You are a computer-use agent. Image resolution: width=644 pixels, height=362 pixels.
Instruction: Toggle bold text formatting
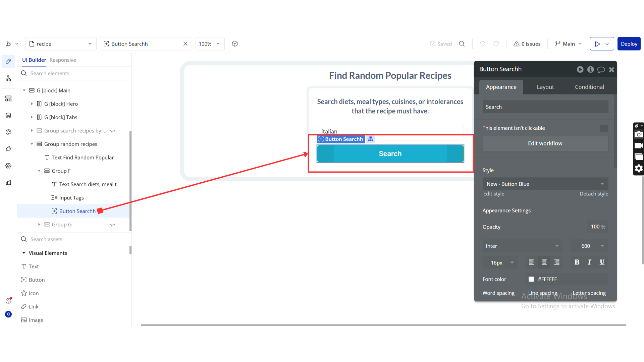(x=577, y=262)
